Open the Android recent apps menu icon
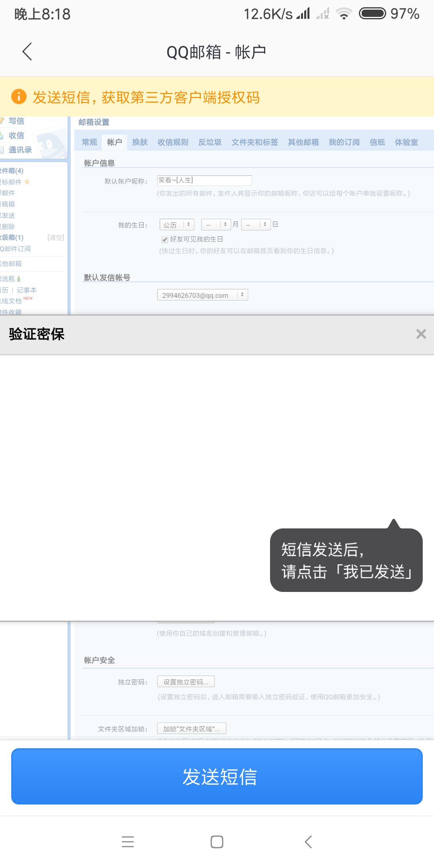This screenshot has width=434, height=868. tap(128, 841)
